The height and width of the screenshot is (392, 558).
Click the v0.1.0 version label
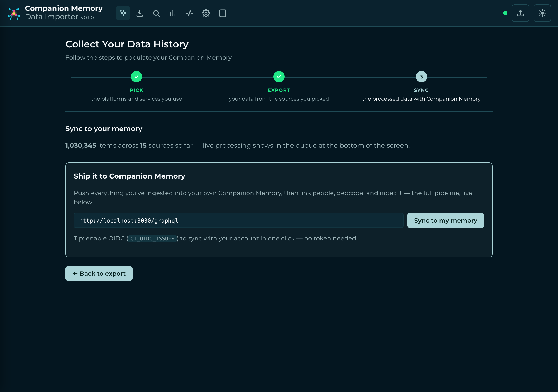pos(87,17)
